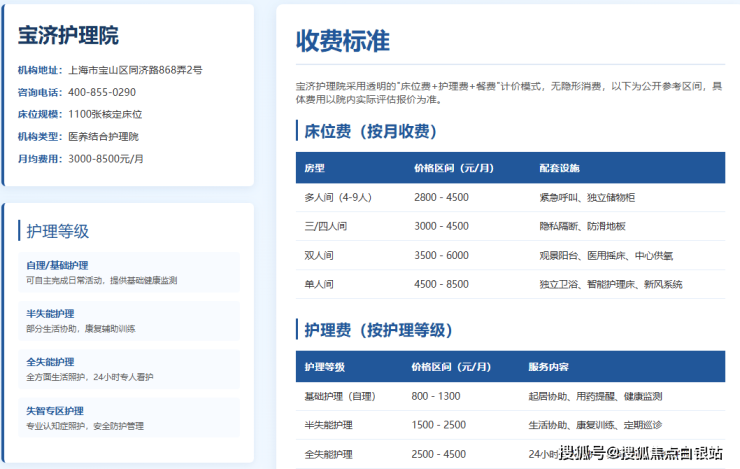Click the 护理等级 section heading
740x469 pixels.
[58, 231]
